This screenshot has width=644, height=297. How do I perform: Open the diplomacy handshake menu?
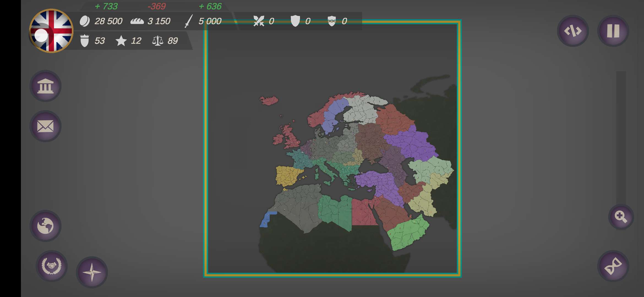(x=51, y=266)
